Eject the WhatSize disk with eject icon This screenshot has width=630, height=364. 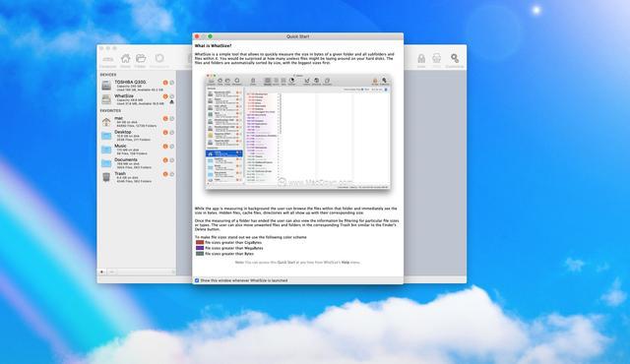pos(172,102)
